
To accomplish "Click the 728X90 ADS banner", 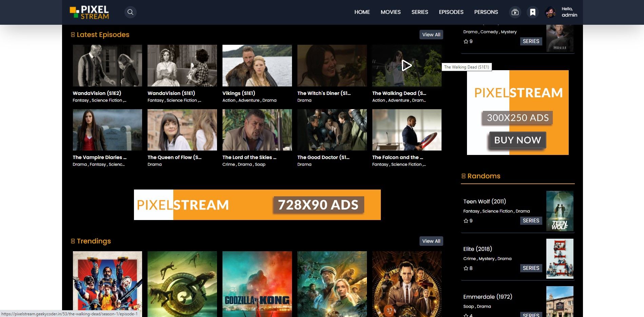I will (257, 205).
